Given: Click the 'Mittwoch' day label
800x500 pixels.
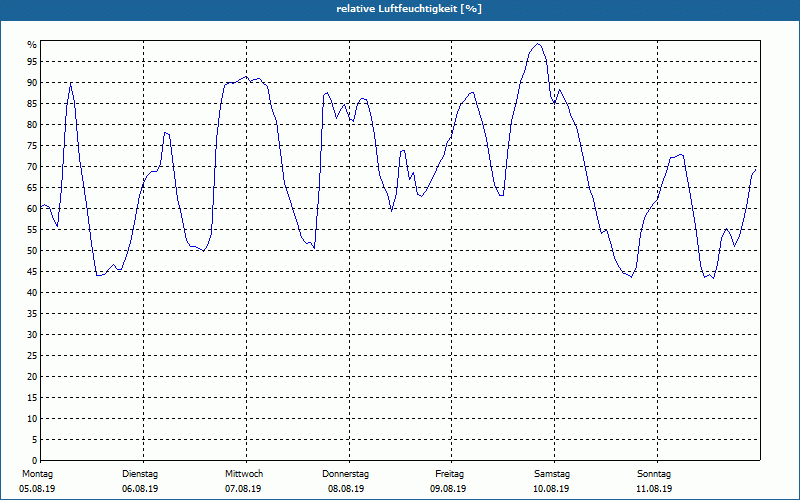Looking at the screenshot, I should click(x=244, y=474).
